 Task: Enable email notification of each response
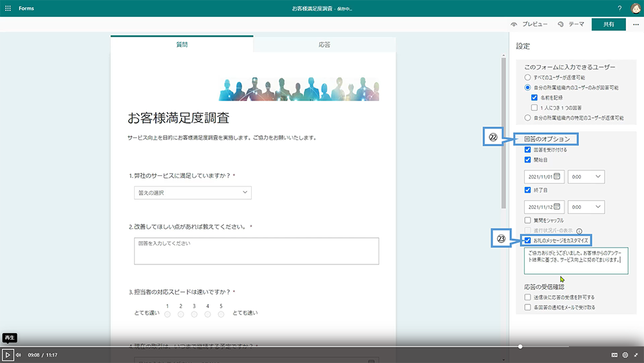pyautogui.click(x=527, y=307)
